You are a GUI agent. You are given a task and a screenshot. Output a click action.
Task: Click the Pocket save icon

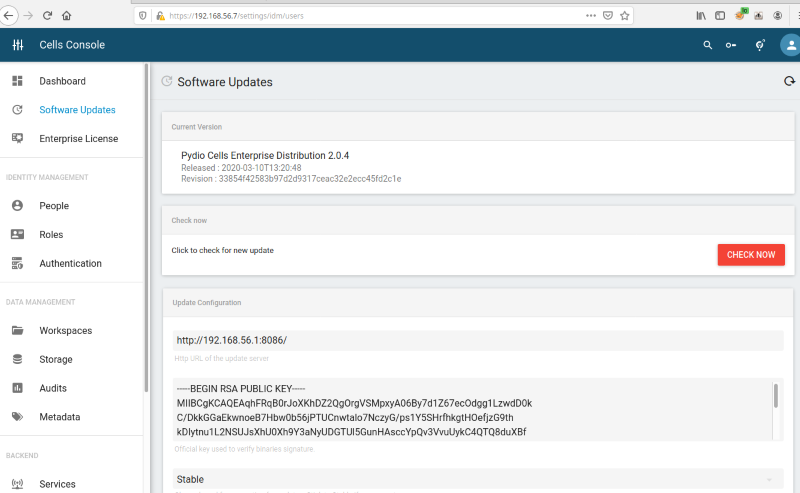[608, 16]
